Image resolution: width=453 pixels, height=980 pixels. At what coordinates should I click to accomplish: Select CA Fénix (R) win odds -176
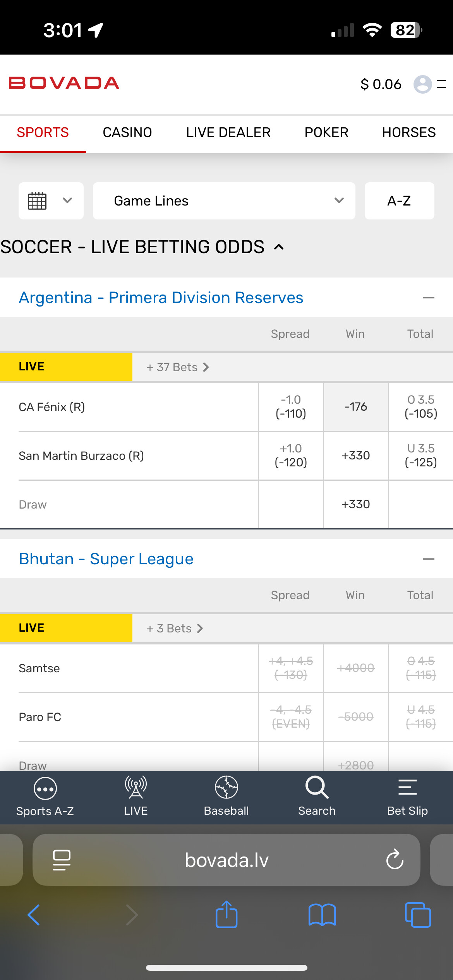(x=356, y=407)
